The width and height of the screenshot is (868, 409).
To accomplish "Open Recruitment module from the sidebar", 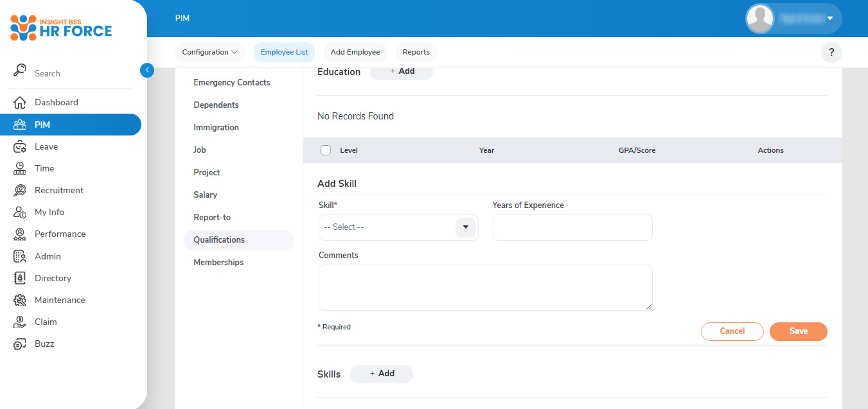I will point(59,190).
